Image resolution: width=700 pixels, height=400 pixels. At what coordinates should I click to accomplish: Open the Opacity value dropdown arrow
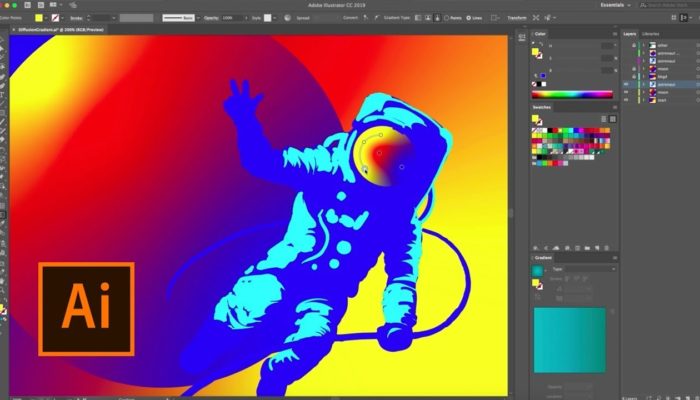(x=246, y=18)
